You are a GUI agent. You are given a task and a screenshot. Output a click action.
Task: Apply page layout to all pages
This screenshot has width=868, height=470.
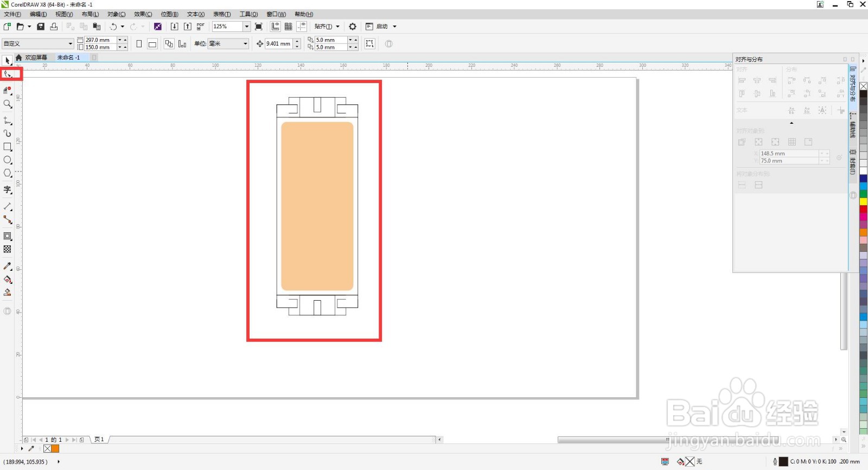169,44
